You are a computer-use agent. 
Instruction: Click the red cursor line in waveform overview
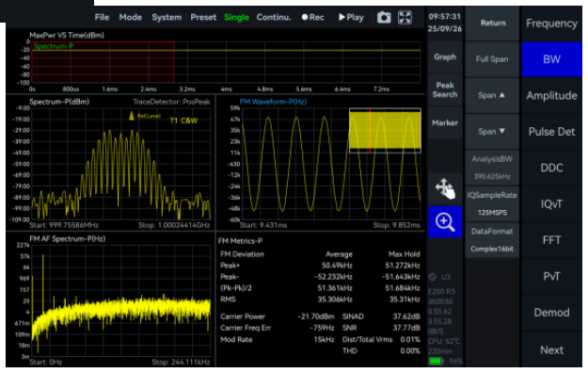point(370,130)
